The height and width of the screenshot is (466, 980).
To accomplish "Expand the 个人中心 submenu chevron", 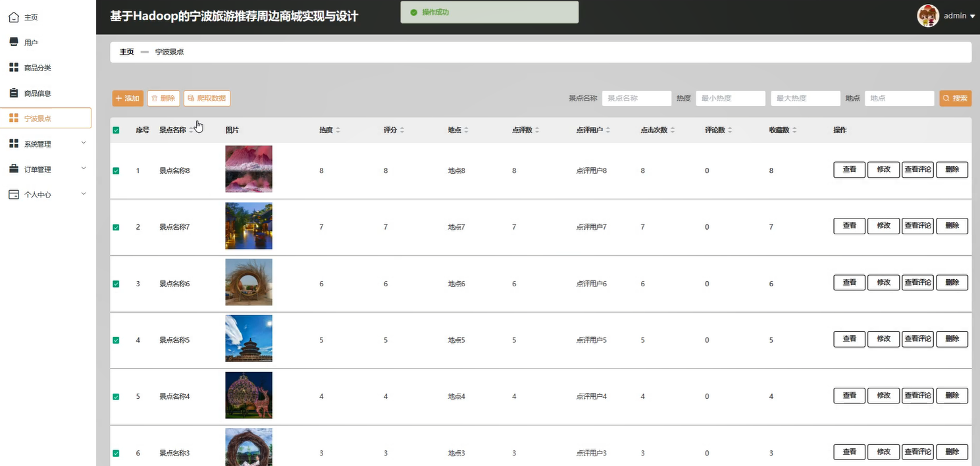I will pos(84,194).
